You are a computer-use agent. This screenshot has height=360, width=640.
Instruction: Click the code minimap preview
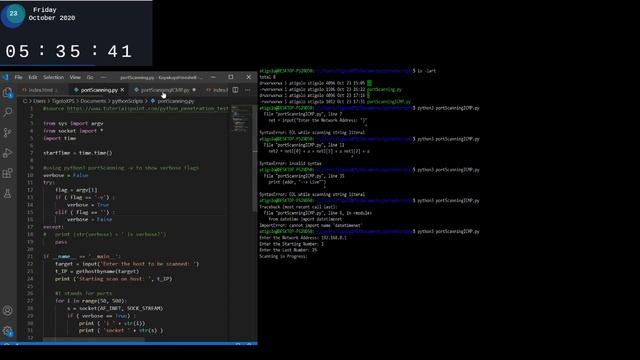(240, 119)
